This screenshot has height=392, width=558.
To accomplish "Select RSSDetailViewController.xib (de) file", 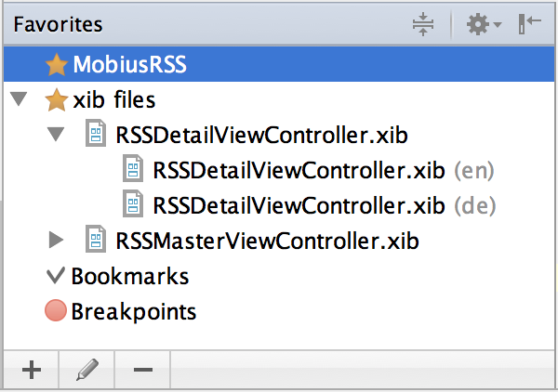I will point(298,204).
